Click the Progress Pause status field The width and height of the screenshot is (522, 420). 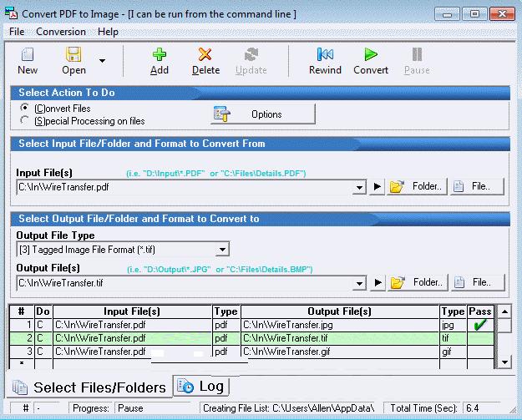[x=153, y=408]
